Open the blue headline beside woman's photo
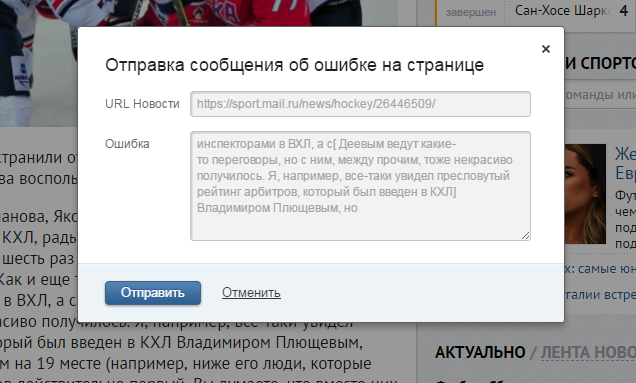Viewport: 636px width, 383px height. (625, 163)
